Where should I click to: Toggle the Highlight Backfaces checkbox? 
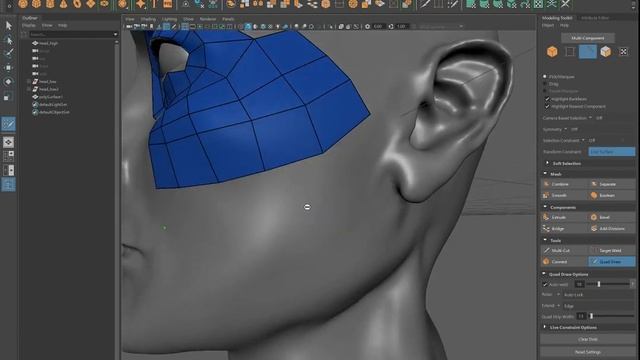(x=547, y=99)
